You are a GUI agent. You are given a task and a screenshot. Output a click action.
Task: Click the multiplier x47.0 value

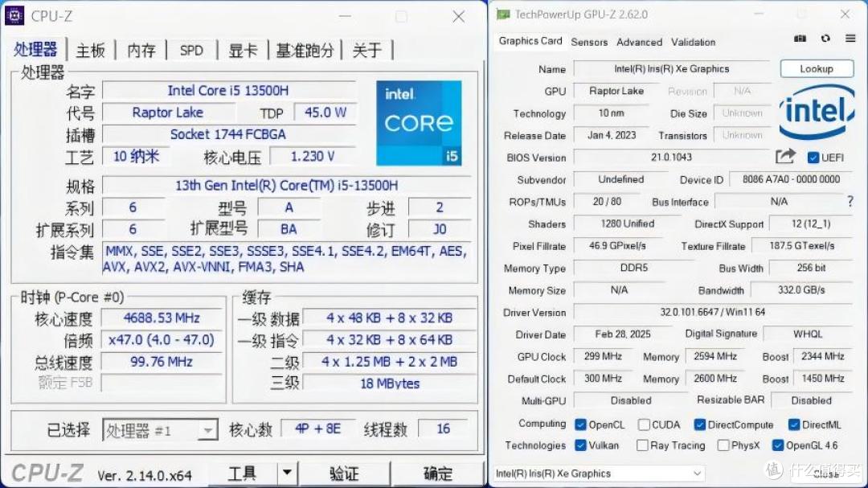[162, 339]
